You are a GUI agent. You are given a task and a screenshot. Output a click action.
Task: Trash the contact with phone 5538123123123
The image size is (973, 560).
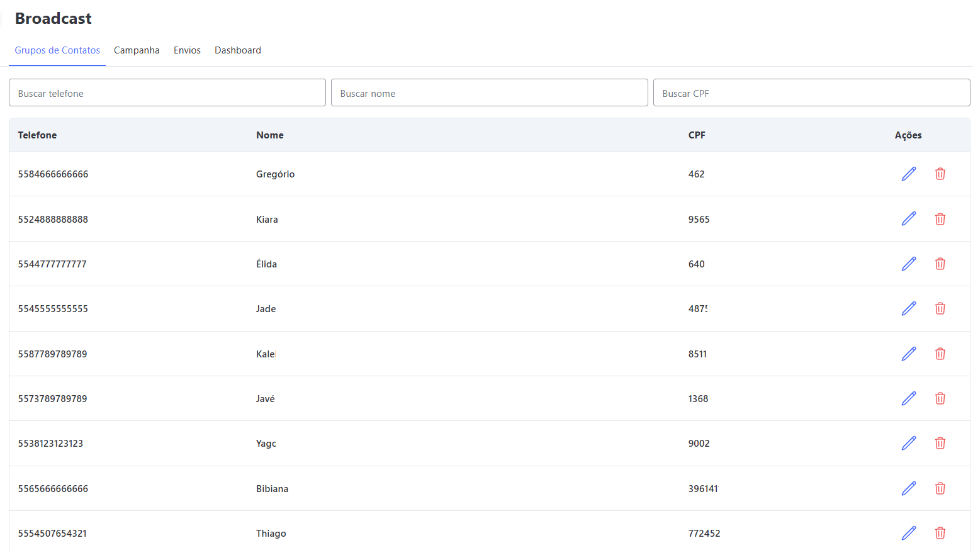[940, 443]
